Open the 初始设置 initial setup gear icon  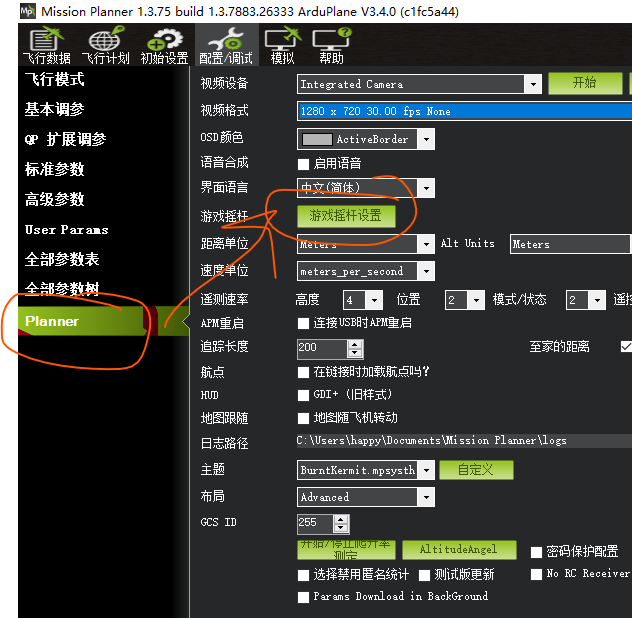tap(164, 45)
